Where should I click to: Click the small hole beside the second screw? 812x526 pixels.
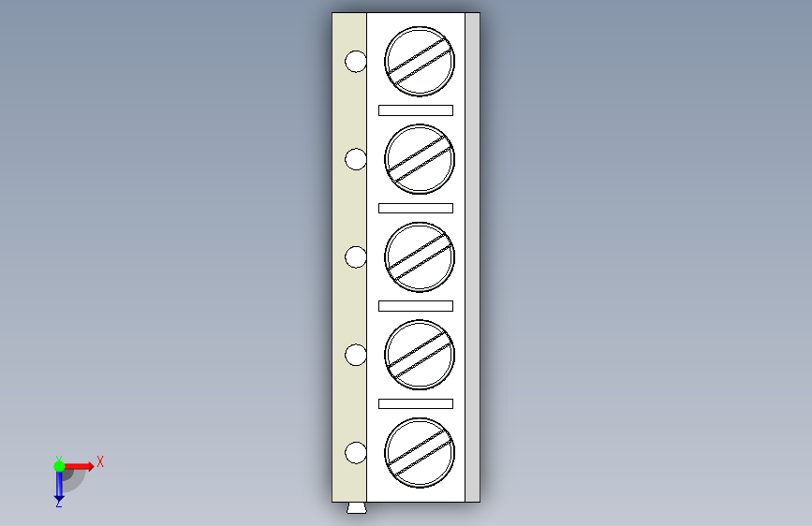[x=356, y=159]
